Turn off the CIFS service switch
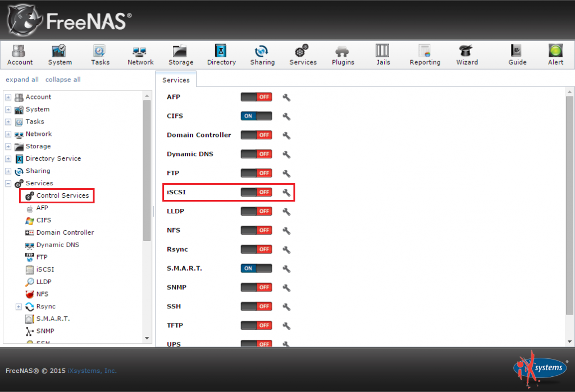 click(x=256, y=116)
